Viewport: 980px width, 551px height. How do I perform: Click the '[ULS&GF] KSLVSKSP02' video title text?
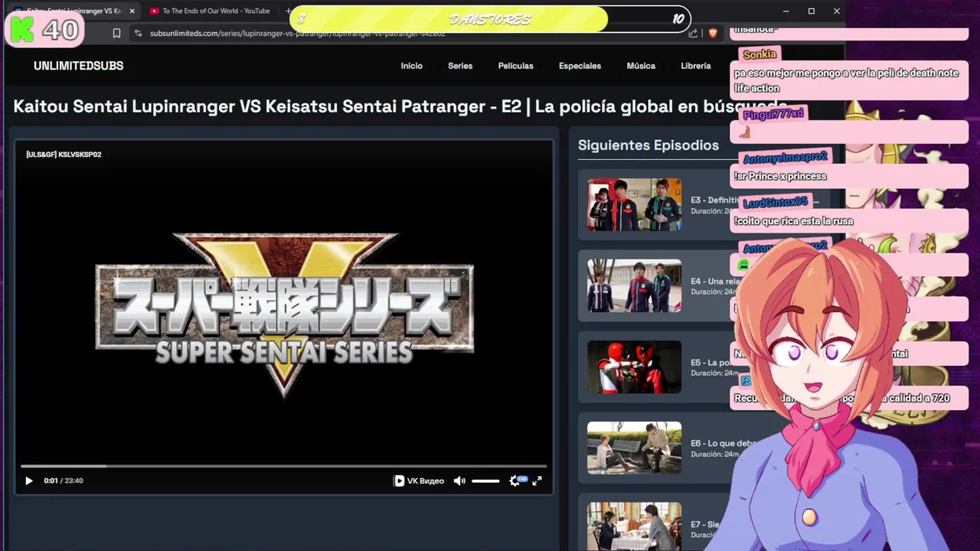pyautogui.click(x=64, y=155)
